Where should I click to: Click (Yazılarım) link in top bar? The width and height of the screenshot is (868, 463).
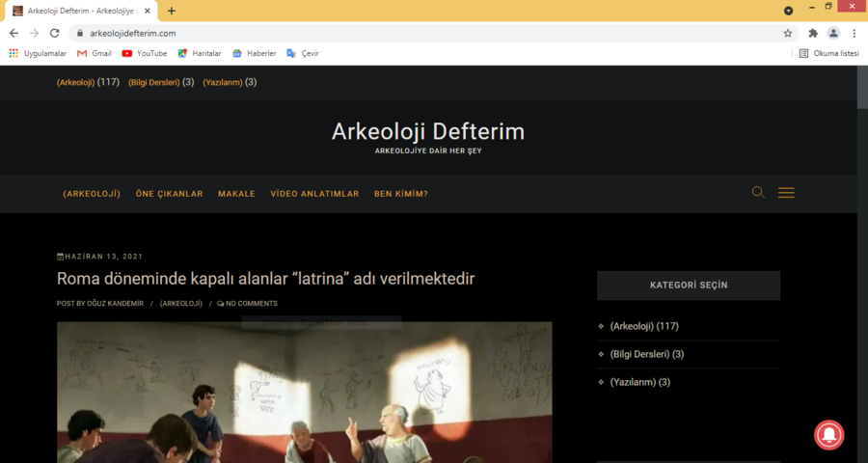[x=223, y=83]
